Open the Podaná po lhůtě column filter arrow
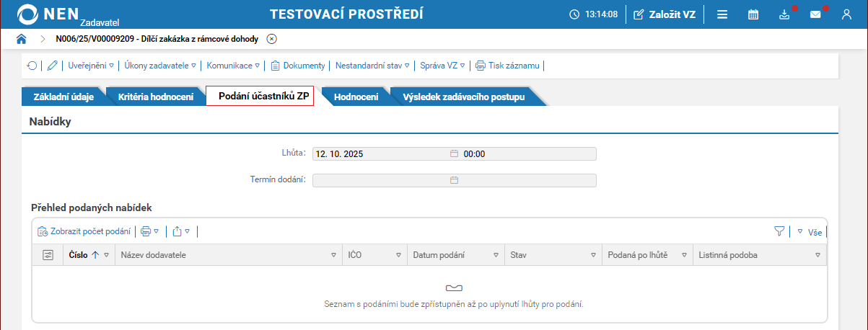The image size is (868, 330). click(683, 255)
